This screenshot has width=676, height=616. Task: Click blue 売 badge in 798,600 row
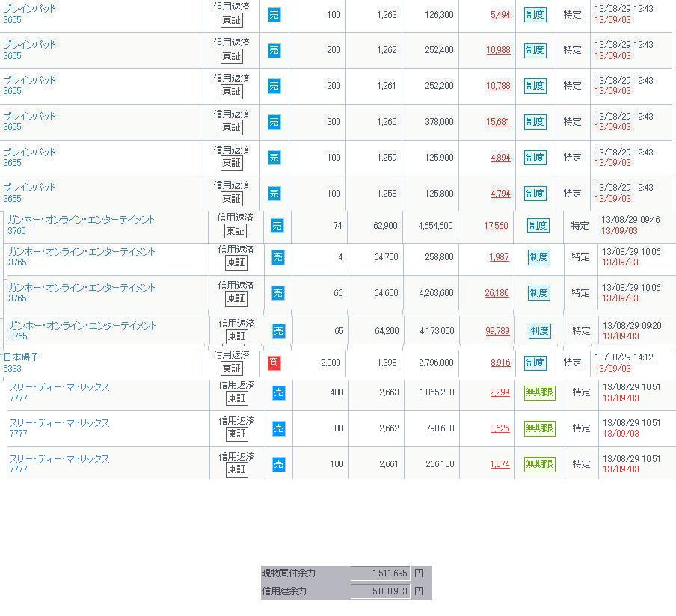278,428
